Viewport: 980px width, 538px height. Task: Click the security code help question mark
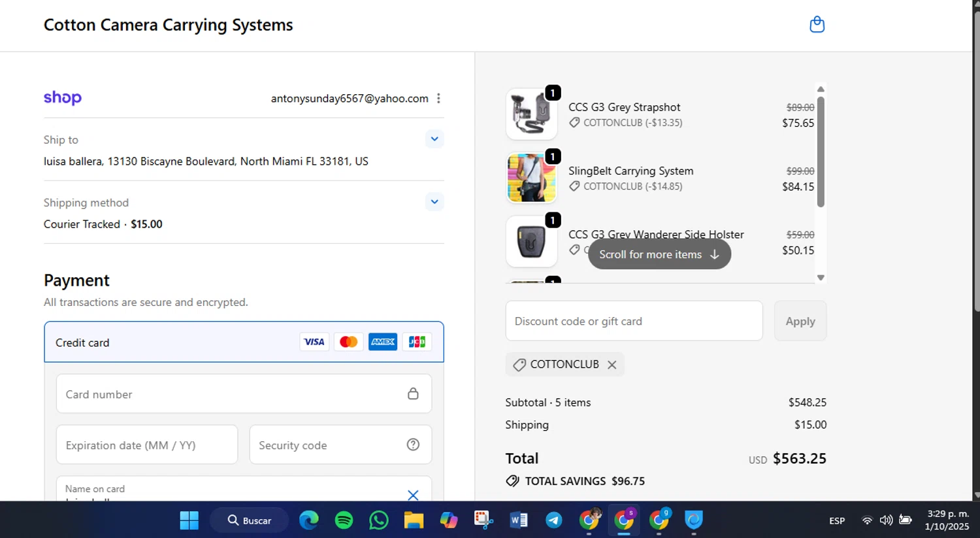413,445
